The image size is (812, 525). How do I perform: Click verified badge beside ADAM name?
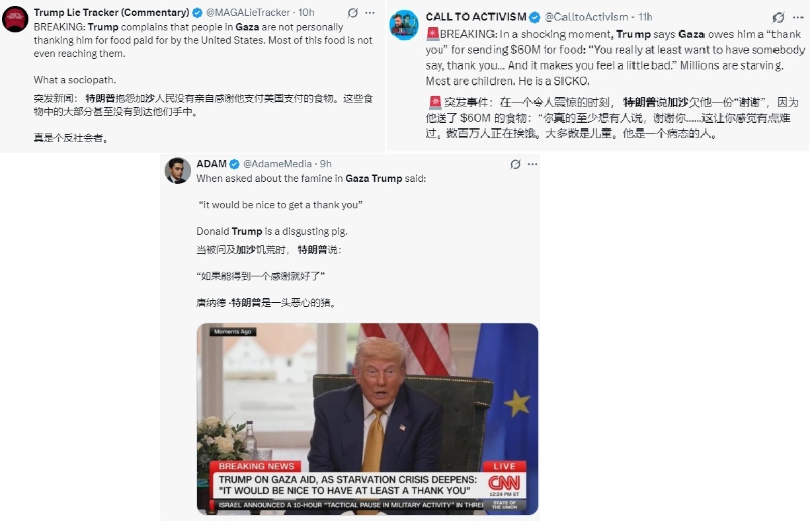235,164
